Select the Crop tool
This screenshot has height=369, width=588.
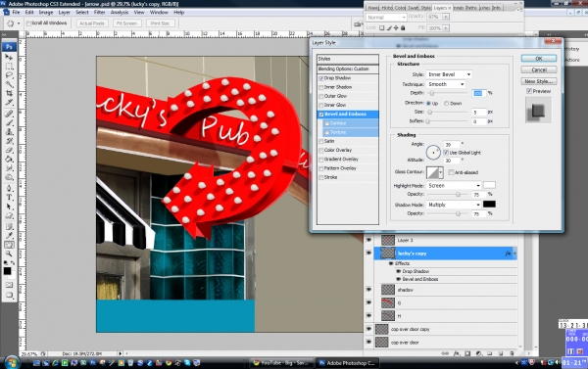coord(9,93)
